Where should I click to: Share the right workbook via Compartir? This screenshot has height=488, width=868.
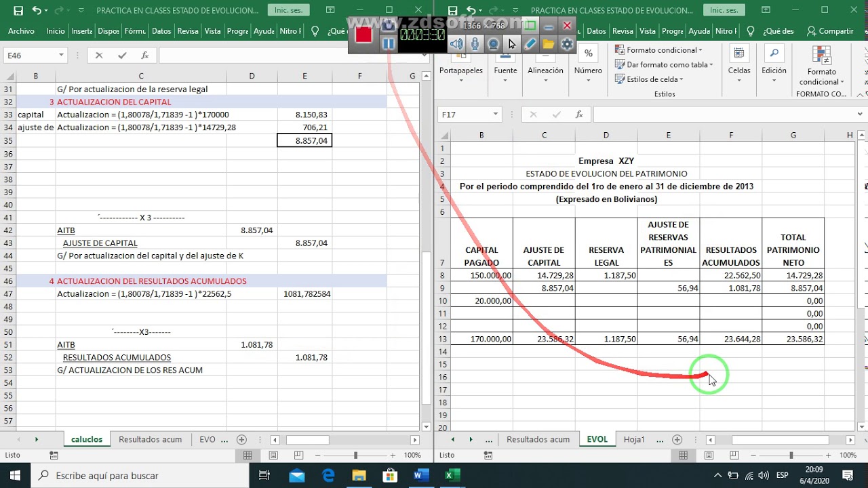830,31
